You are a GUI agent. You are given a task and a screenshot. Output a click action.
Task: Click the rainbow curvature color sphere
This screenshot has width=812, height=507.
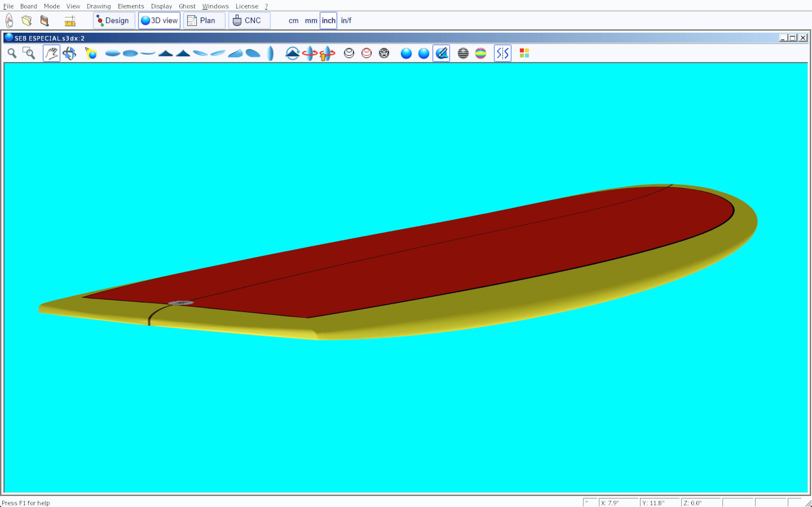tap(480, 53)
